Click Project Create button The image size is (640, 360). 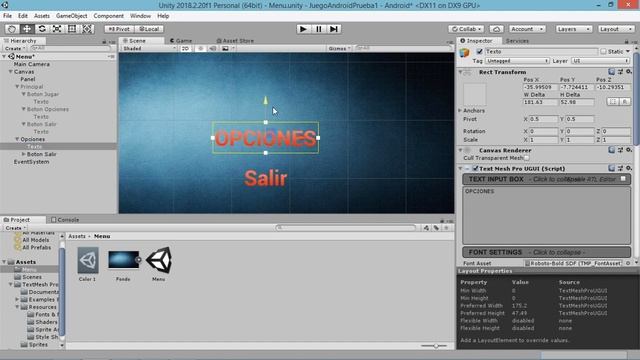point(15,228)
